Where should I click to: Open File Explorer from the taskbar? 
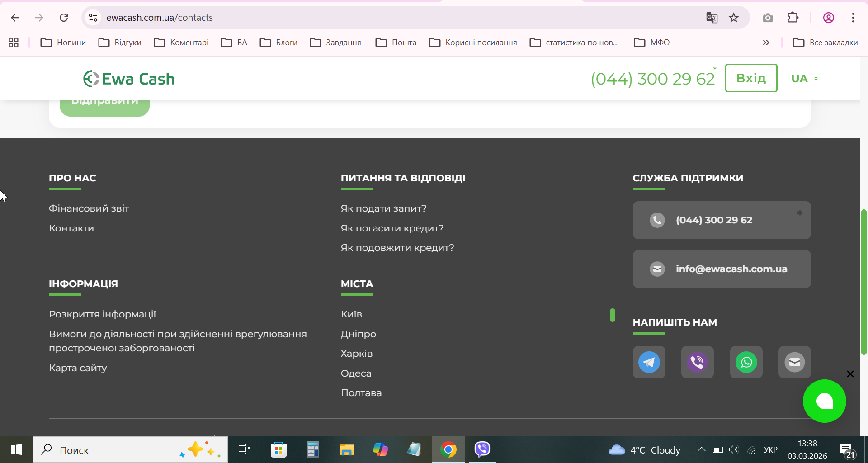pyautogui.click(x=346, y=449)
